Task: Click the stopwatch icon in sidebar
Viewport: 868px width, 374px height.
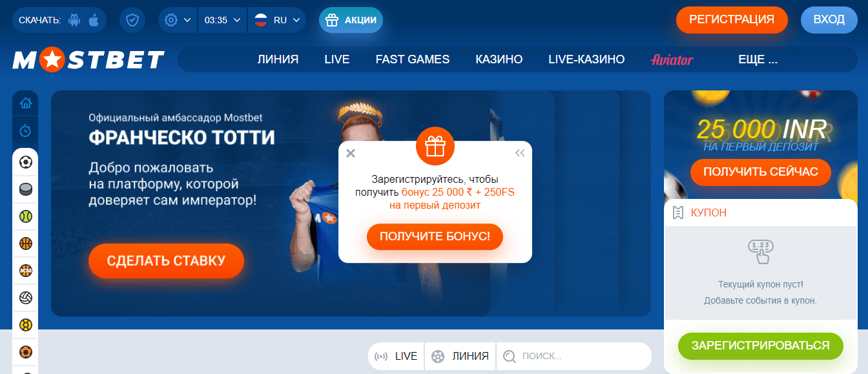Action: pos(25,131)
